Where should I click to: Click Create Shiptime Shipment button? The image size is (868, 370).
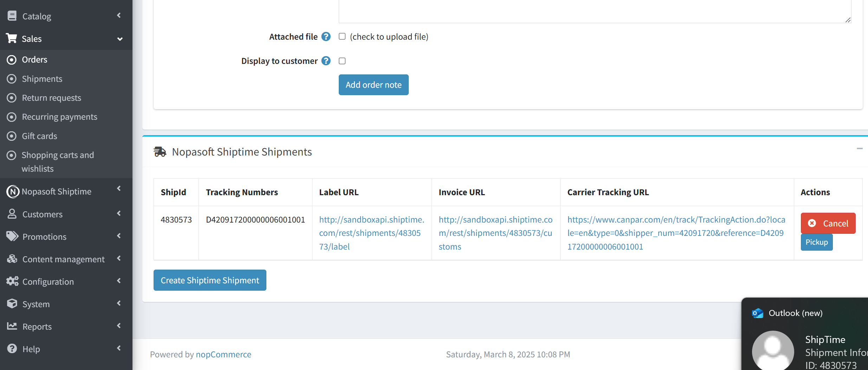[x=210, y=280]
